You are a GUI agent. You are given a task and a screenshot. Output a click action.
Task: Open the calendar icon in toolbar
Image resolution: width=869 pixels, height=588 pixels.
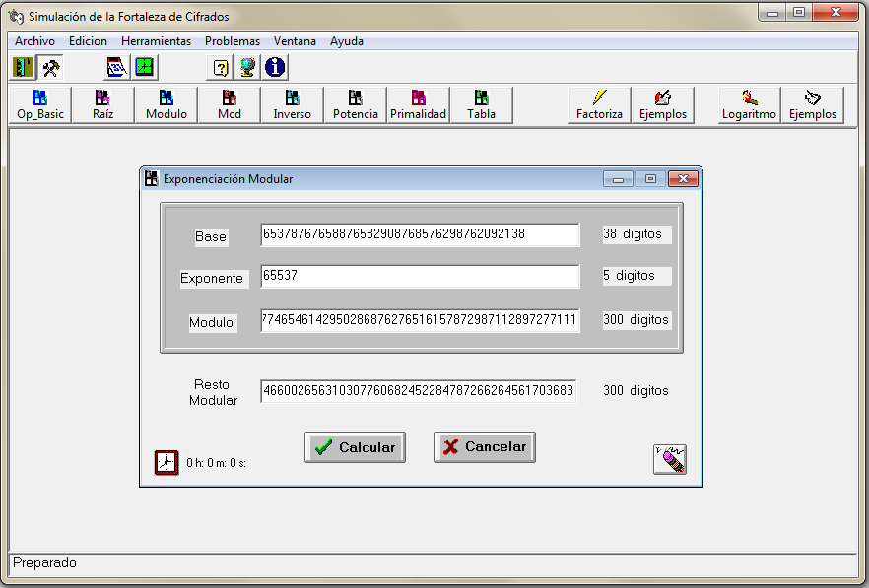click(117, 67)
